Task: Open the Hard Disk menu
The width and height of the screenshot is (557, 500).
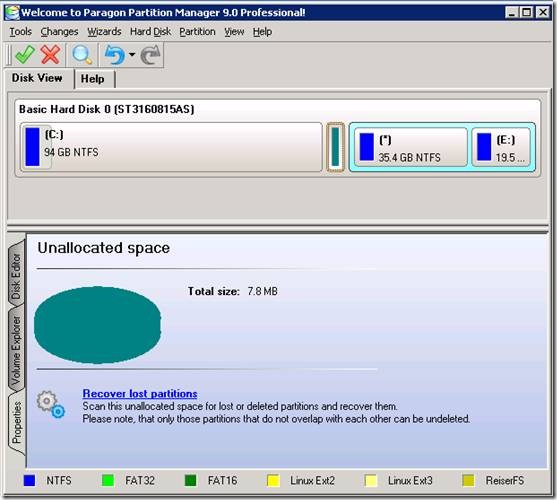Action: (150, 32)
